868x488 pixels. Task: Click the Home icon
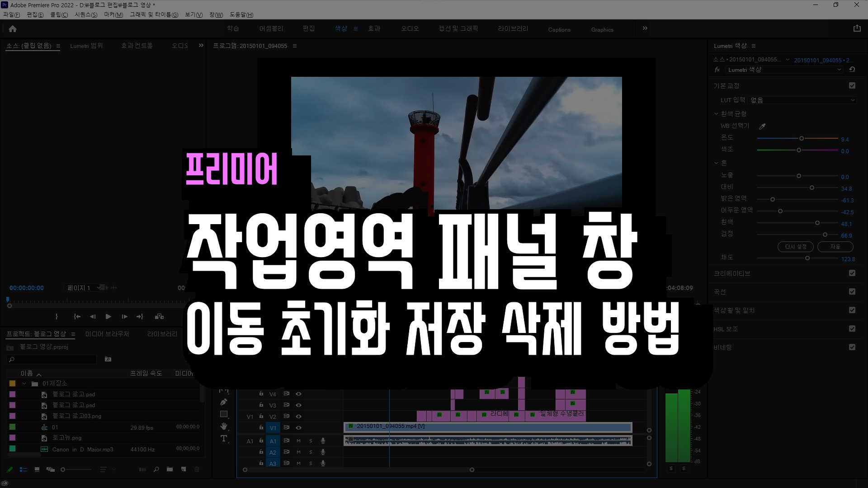13,29
